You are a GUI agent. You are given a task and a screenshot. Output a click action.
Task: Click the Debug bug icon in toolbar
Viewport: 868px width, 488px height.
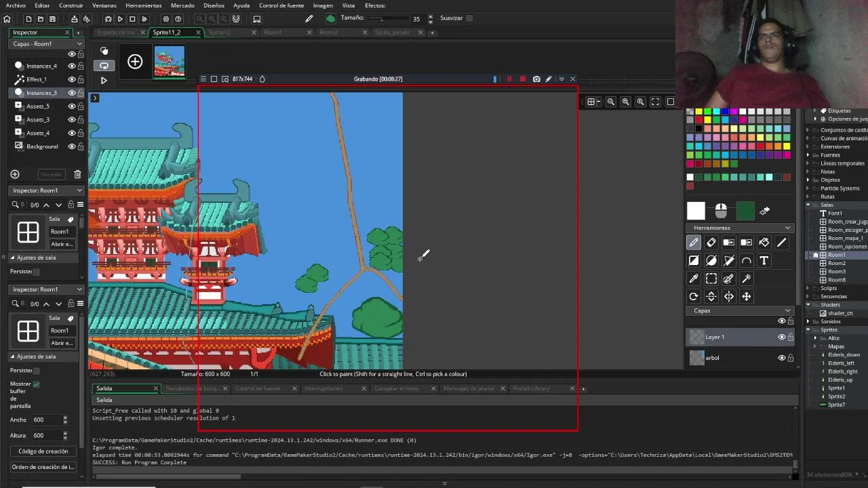108,19
